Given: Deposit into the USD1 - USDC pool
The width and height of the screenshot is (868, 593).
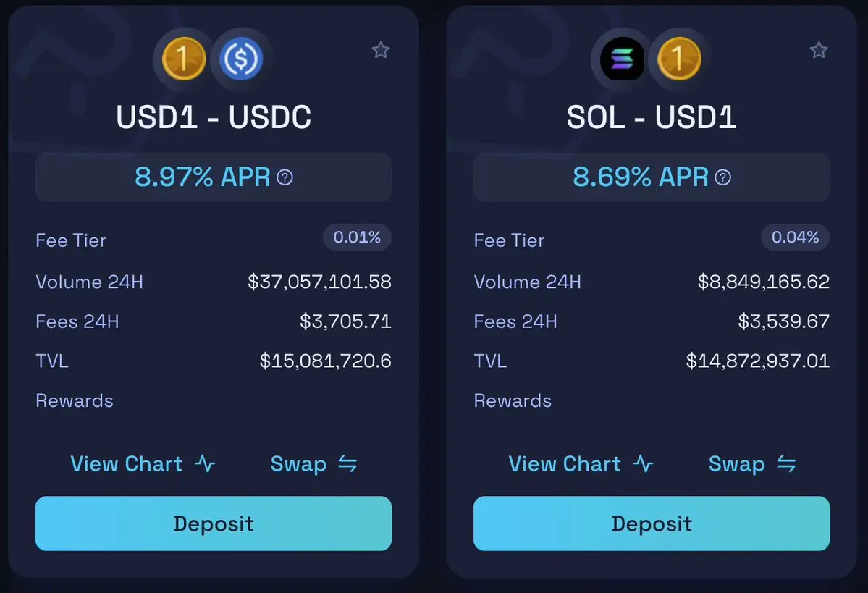Looking at the screenshot, I should [x=214, y=523].
